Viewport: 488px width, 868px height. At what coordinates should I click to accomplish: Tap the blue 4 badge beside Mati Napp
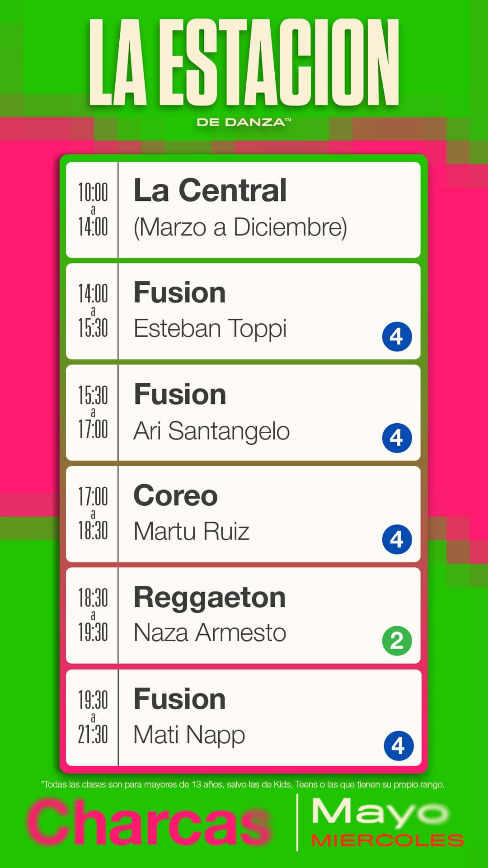399,745
